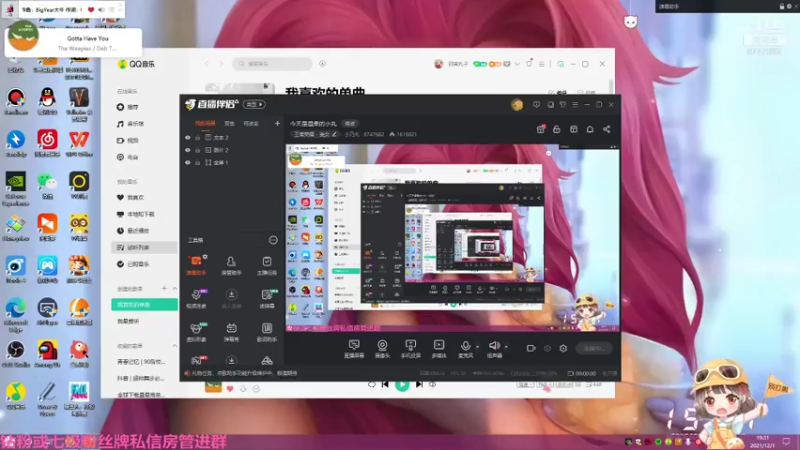800x450 pixels.
Task: Collapse the 工具箱 toolbox panel
Action: pos(273,240)
